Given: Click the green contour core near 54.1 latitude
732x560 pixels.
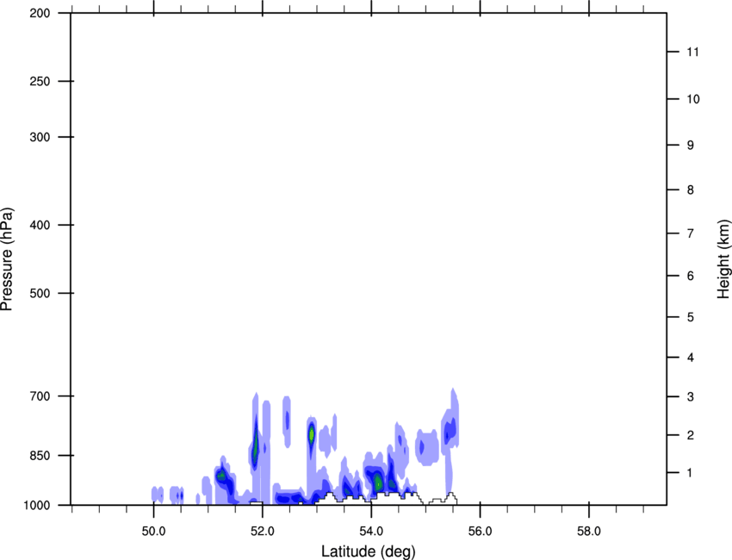Looking at the screenshot, I should [378, 482].
